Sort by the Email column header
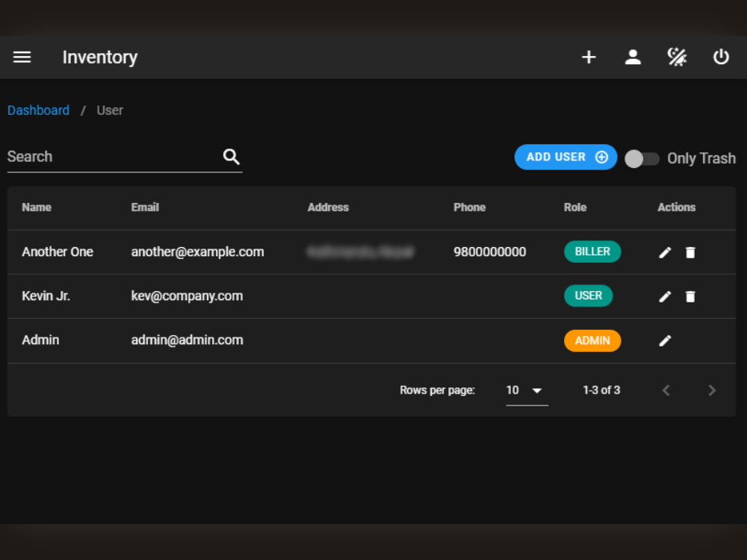This screenshot has height=560, width=747. click(145, 208)
